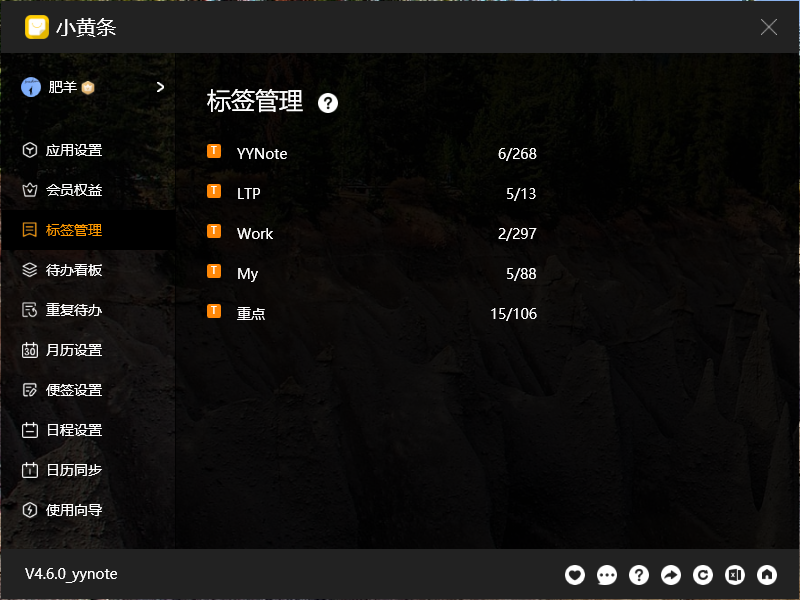This screenshot has width=800, height=600.
Task: Open feedback chat bubble icon
Action: [607, 575]
